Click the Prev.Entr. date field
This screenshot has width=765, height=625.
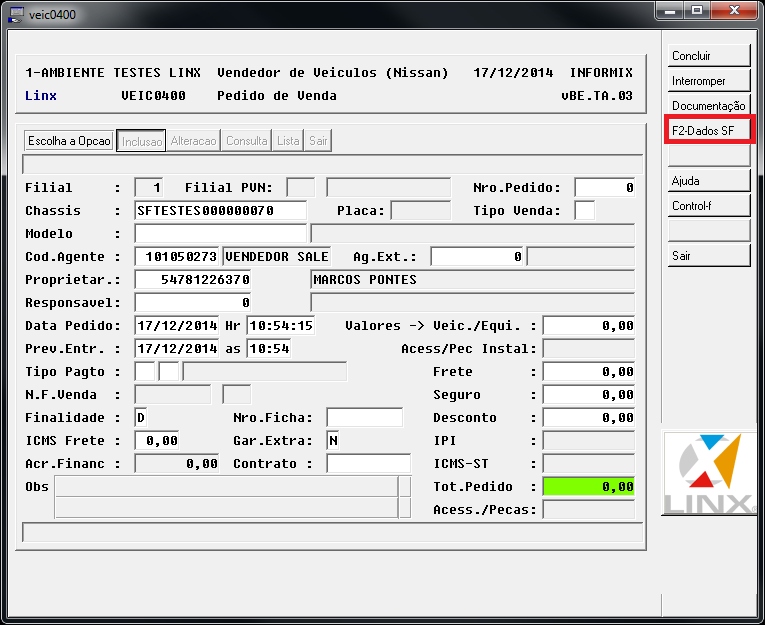tap(177, 348)
